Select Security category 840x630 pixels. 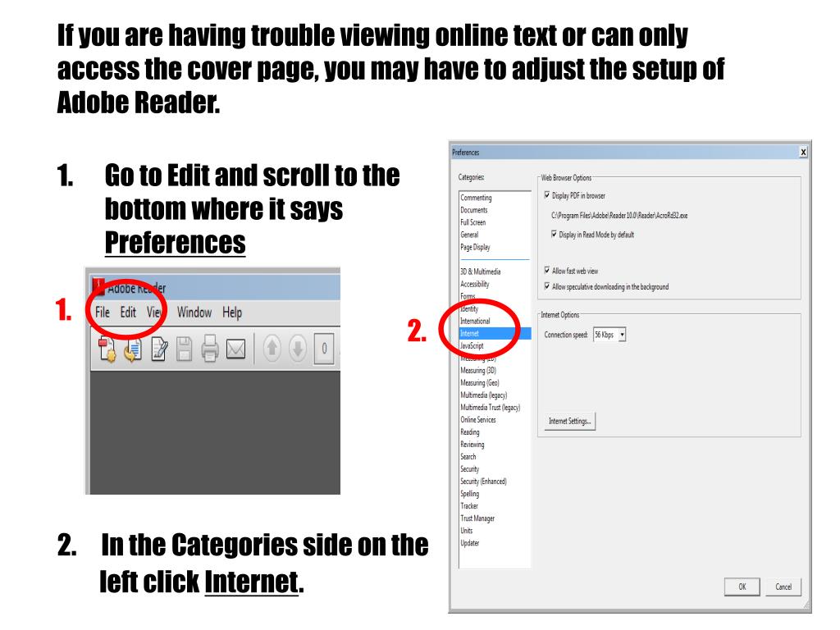(470, 468)
